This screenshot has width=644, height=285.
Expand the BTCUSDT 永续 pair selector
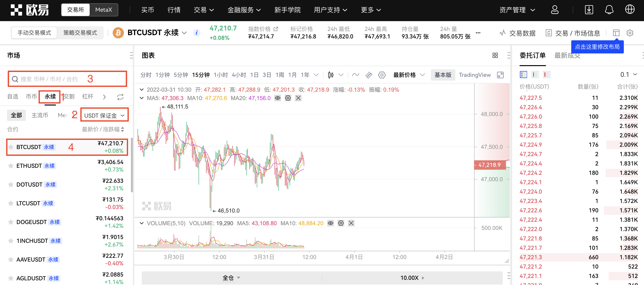click(184, 33)
